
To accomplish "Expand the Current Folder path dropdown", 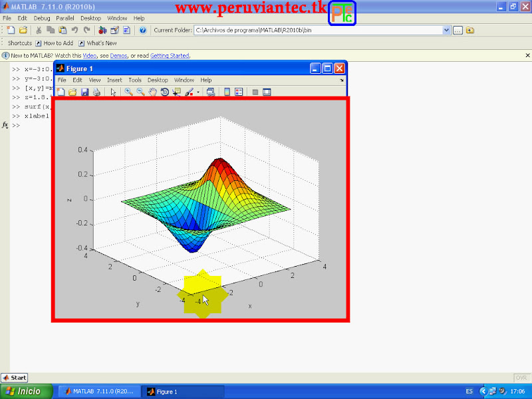I will click(x=446, y=30).
